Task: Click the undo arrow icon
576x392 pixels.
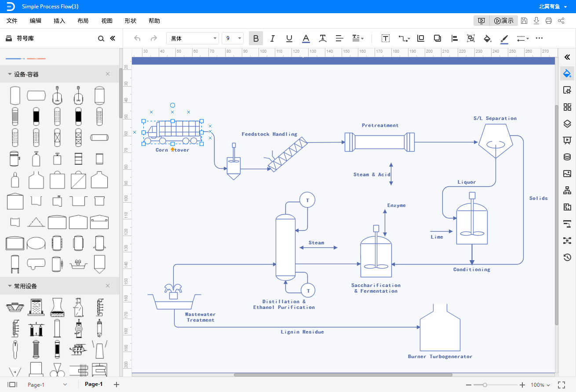Action: click(x=137, y=39)
